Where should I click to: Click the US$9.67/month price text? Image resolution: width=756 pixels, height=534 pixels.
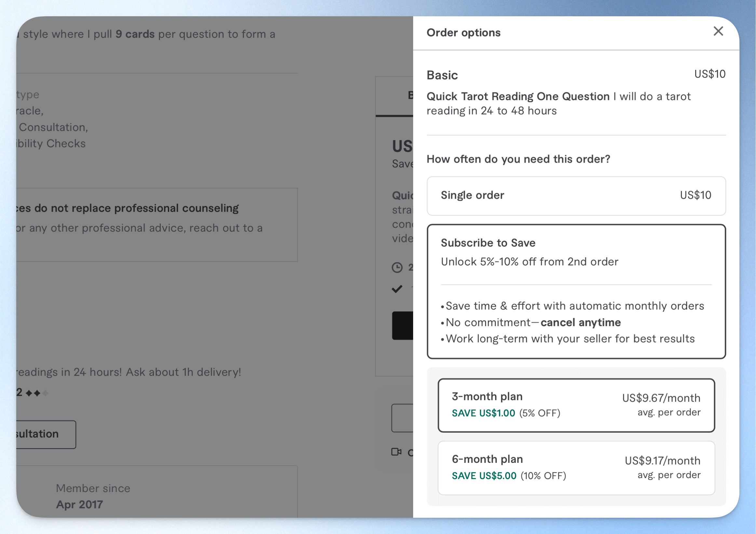[661, 398]
